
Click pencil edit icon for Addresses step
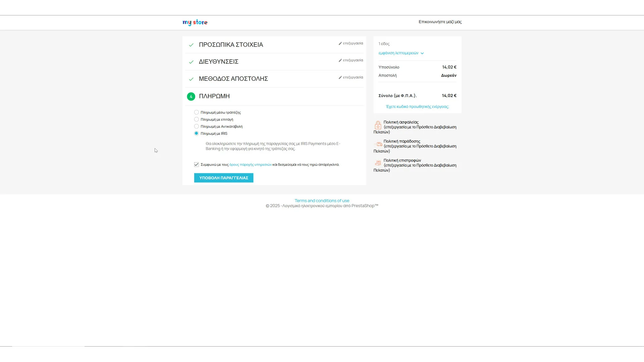[340, 61]
